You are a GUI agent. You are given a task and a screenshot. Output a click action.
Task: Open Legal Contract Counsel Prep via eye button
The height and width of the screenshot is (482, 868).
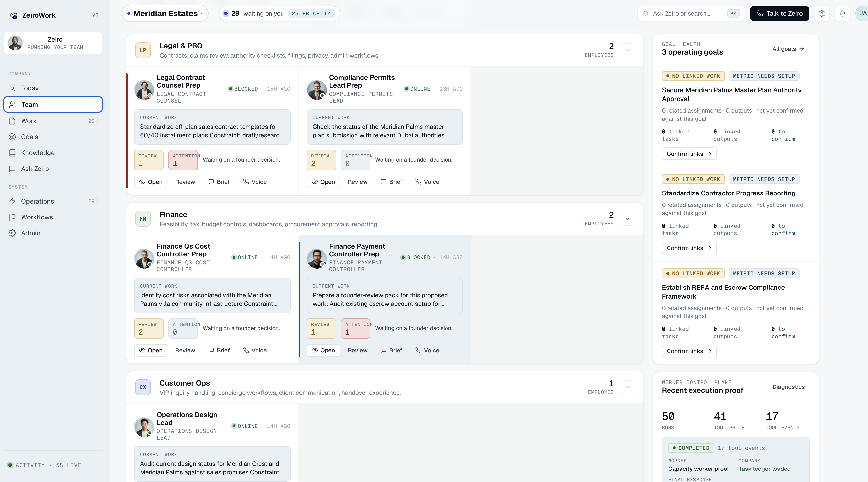click(x=151, y=182)
